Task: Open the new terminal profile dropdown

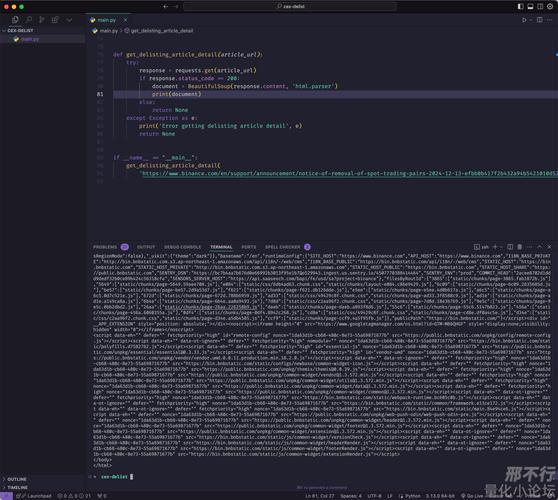Action: coord(501,247)
